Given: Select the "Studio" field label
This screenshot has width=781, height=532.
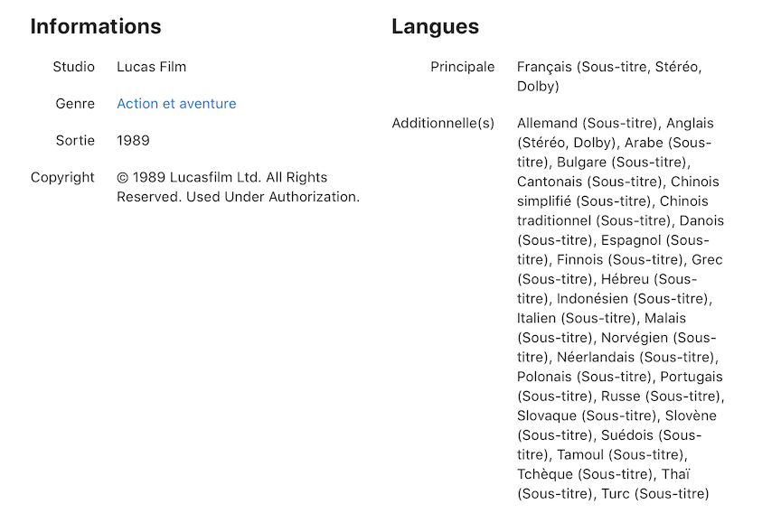Looking at the screenshot, I should pos(73,67).
